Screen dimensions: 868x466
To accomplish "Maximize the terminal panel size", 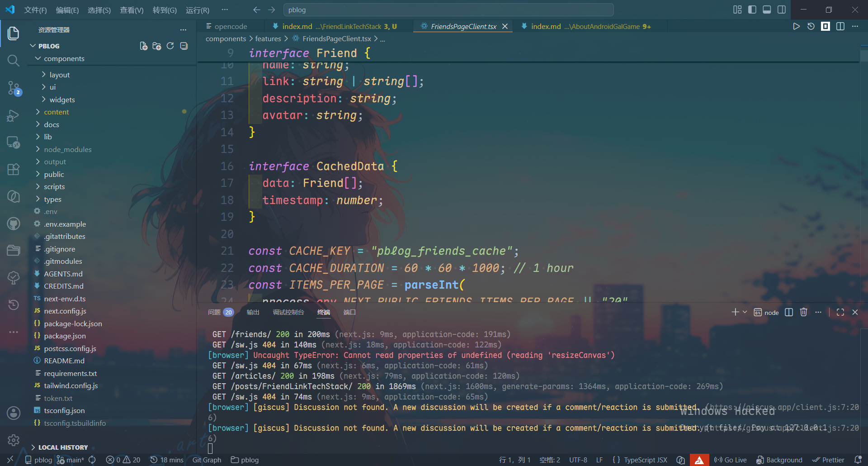I will 840,312.
